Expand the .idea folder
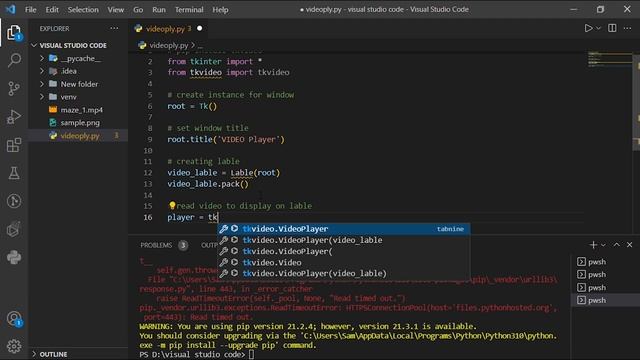 42,71
